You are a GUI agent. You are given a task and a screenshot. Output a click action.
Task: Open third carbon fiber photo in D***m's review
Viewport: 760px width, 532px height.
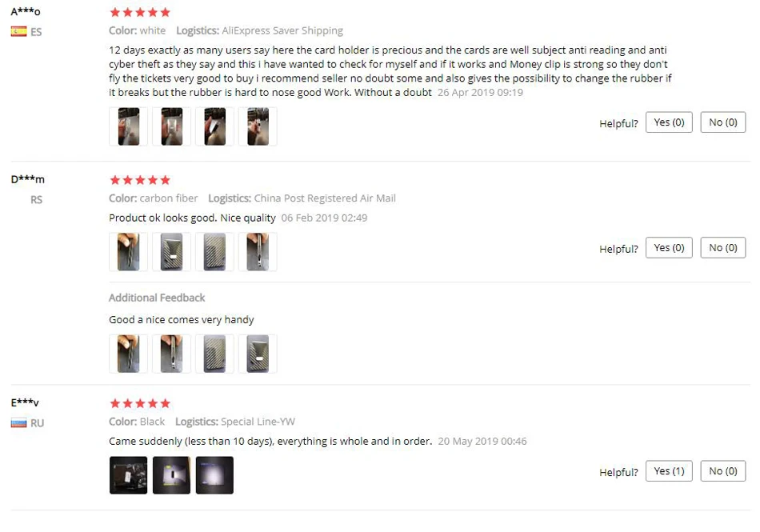pos(214,252)
